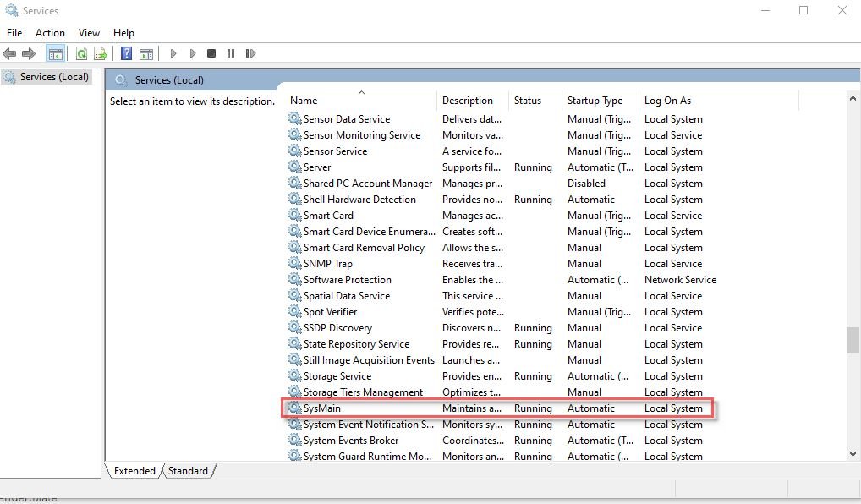Click gear icon beside Sensor Data Service
This screenshot has height=504, width=861.
click(x=295, y=118)
